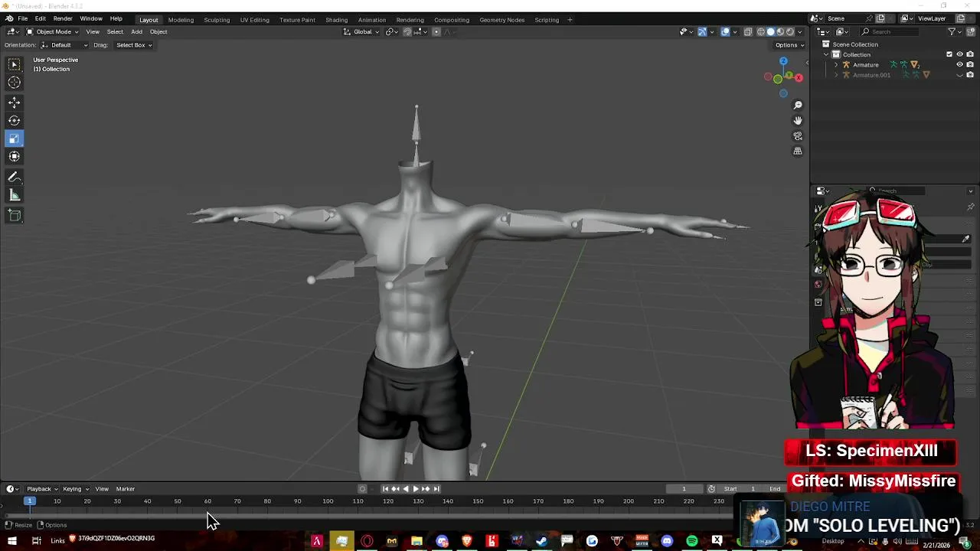Screen dimensions: 980x551
Task: Open the Global transform orientation dropdown
Action: [361, 31]
